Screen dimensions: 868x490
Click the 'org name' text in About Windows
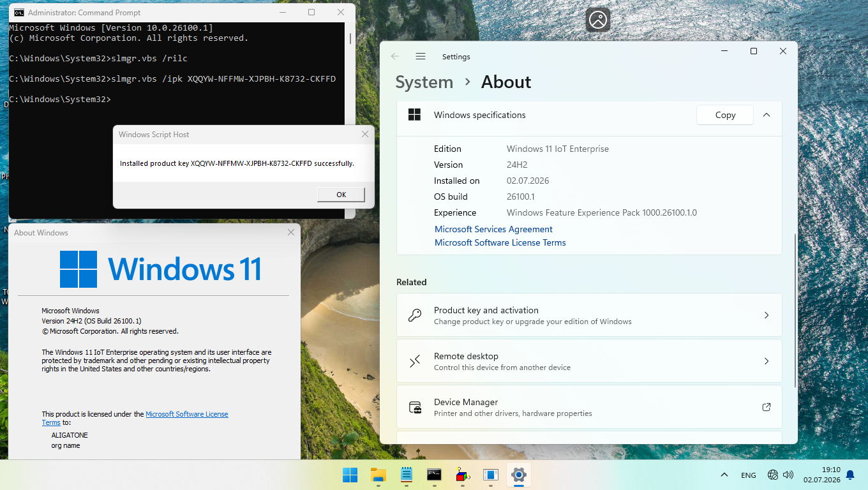coord(66,445)
